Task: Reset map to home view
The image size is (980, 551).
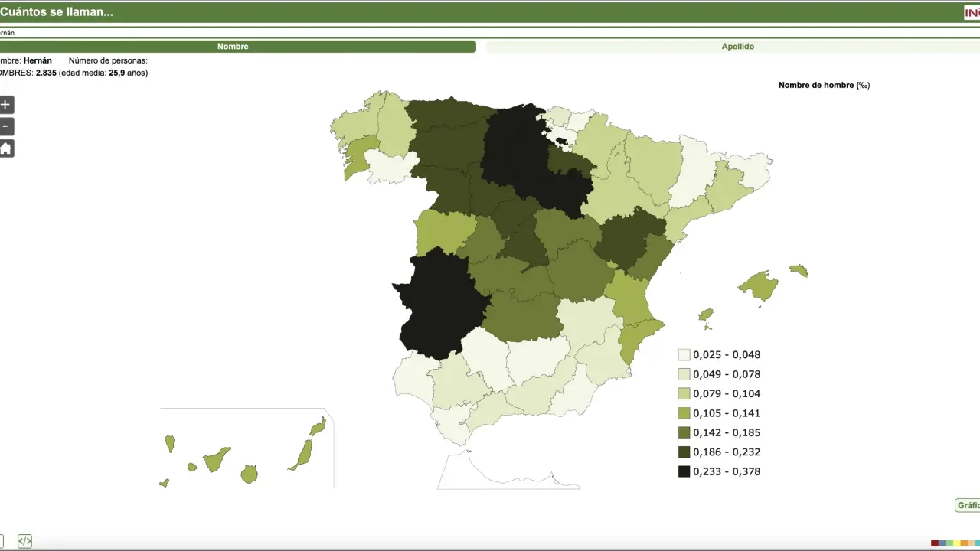Action: [6, 148]
